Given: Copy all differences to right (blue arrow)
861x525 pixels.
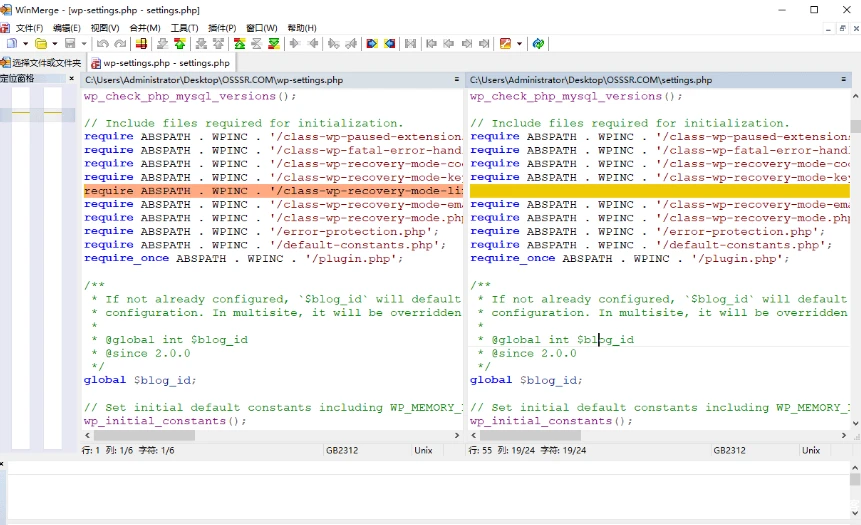Looking at the screenshot, I should click(x=372, y=43).
